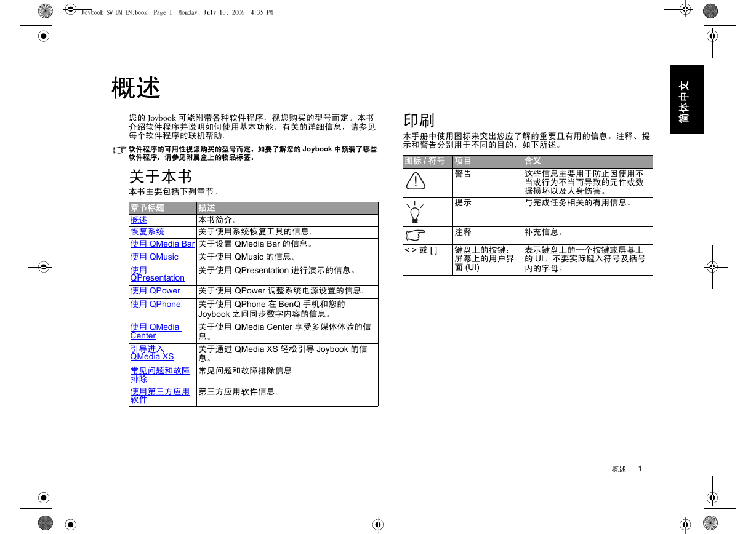Viewport: 756px width, 534px height.
Task: Click the 本书主要包括下列章节。 sentence
Action: tap(174, 192)
